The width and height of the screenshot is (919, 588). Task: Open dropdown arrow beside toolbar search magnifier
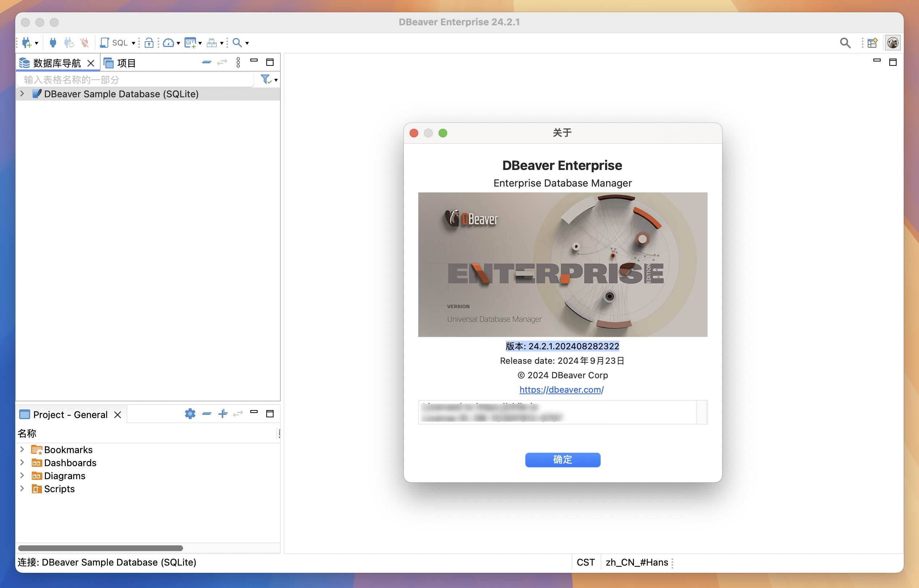(x=247, y=43)
